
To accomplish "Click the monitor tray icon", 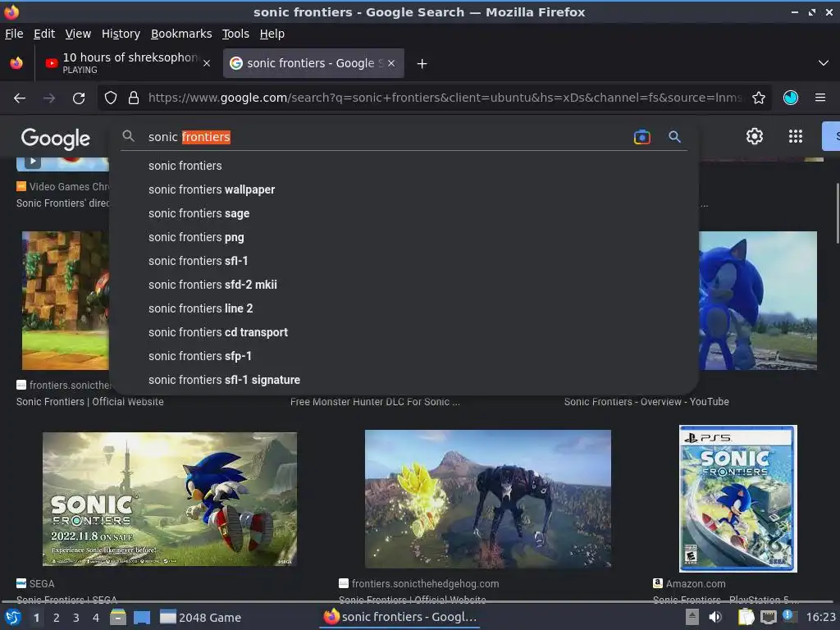I will (768, 617).
